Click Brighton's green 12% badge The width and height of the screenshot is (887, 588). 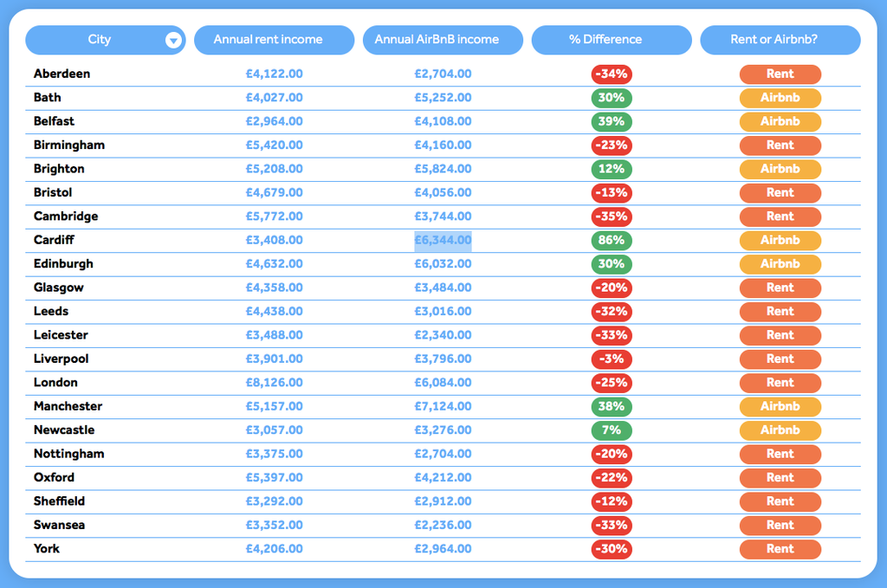coord(611,169)
